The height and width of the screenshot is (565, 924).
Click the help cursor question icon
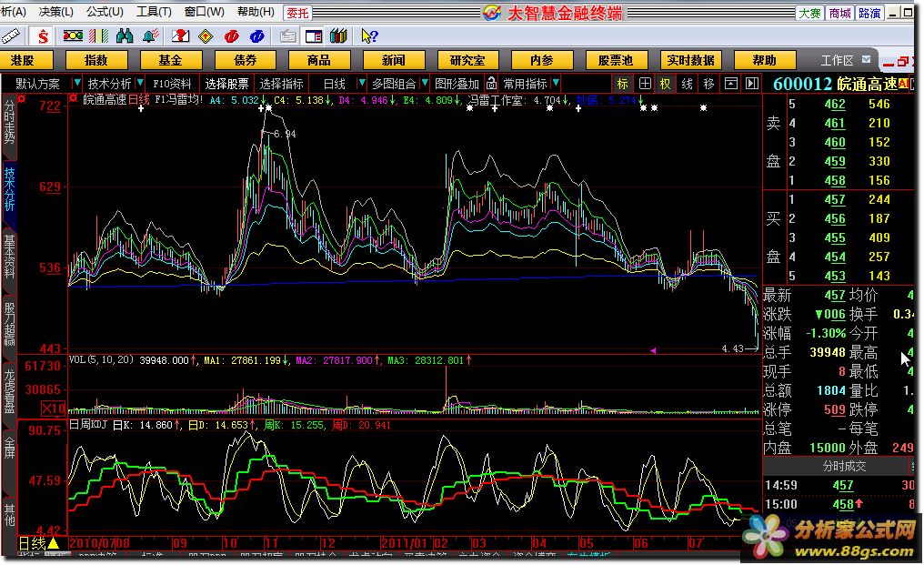[x=369, y=36]
